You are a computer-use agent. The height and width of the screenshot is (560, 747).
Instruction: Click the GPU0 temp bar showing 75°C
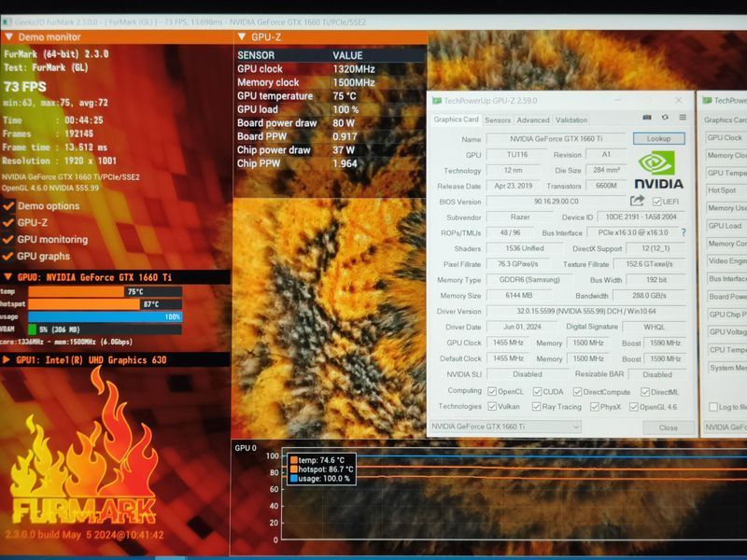coord(105,291)
